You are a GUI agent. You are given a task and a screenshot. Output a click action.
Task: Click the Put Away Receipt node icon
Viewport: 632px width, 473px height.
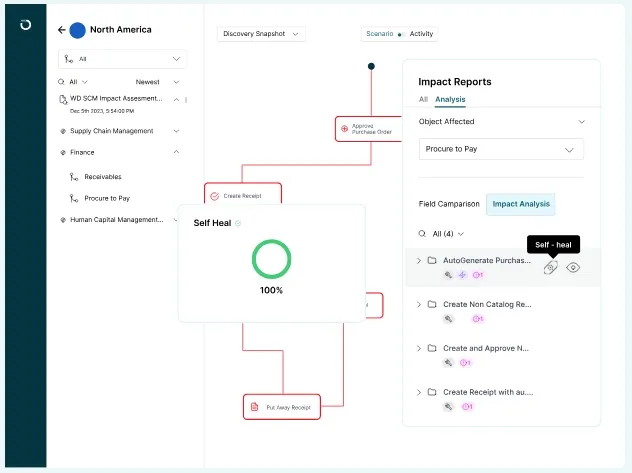point(255,407)
